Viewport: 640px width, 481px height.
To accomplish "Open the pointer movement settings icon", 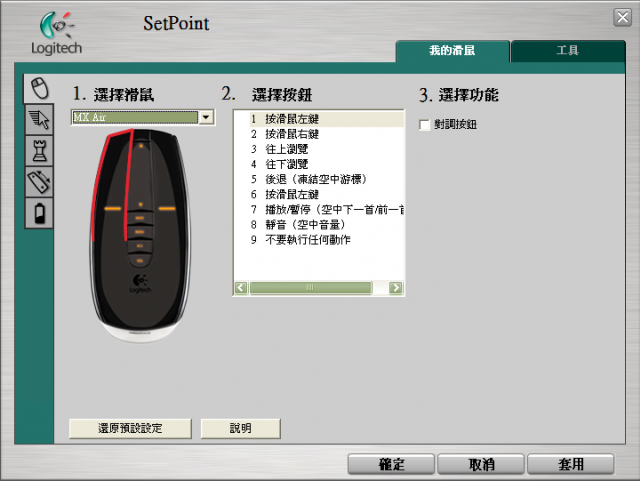I will 39,119.
